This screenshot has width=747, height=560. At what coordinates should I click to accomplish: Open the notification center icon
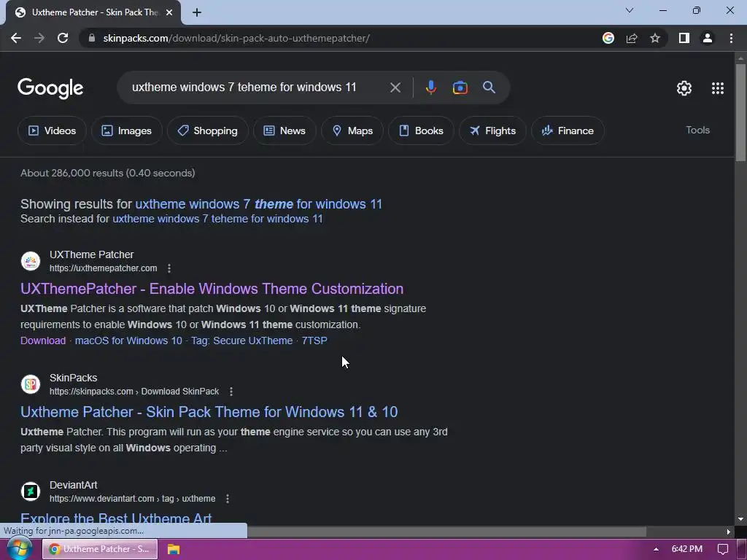click(722, 549)
